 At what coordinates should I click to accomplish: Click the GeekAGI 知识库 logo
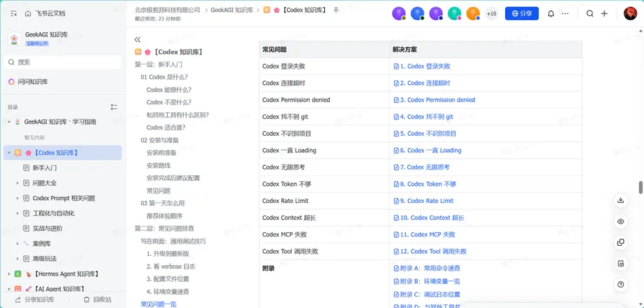click(x=14, y=39)
